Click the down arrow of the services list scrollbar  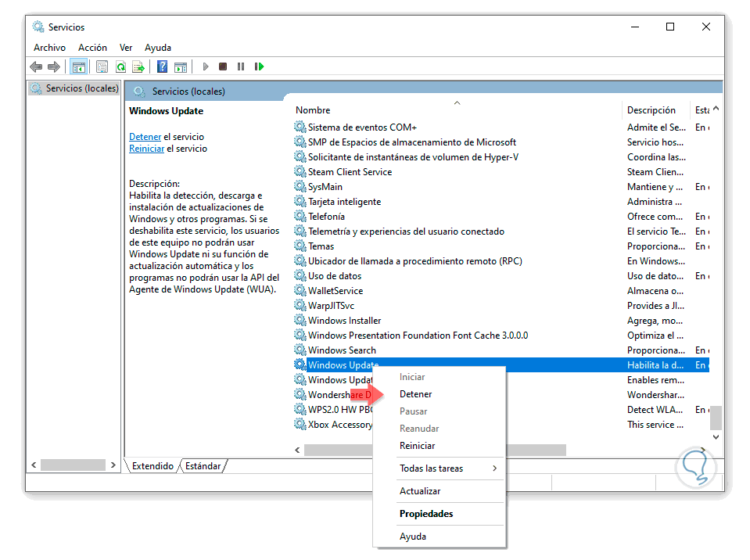click(716, 437)
